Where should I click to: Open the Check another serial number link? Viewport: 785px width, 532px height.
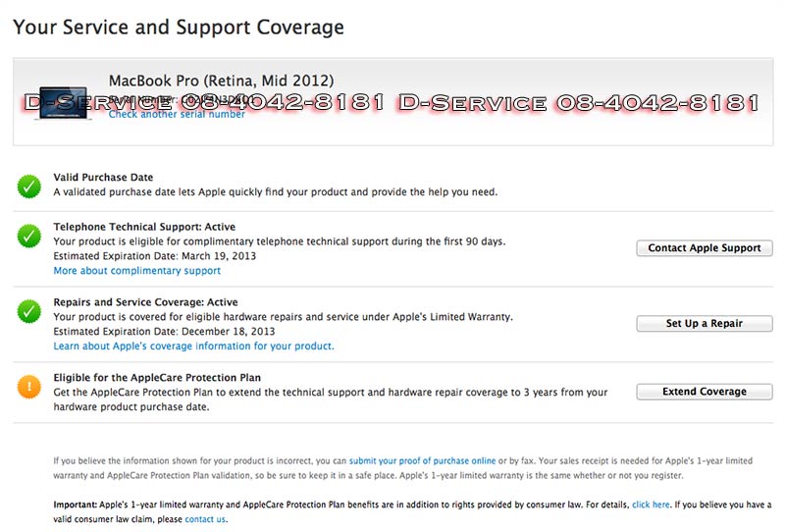pyautogui.click(x=177, y=115)
